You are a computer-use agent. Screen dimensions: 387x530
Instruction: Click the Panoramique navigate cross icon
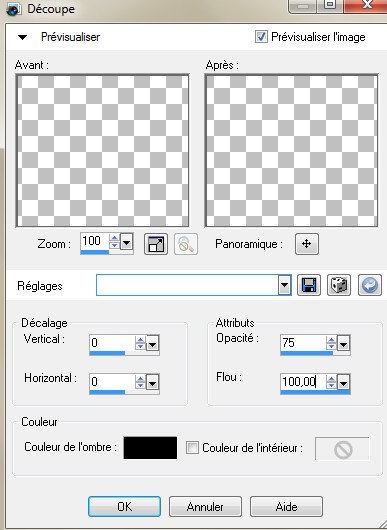307,244
